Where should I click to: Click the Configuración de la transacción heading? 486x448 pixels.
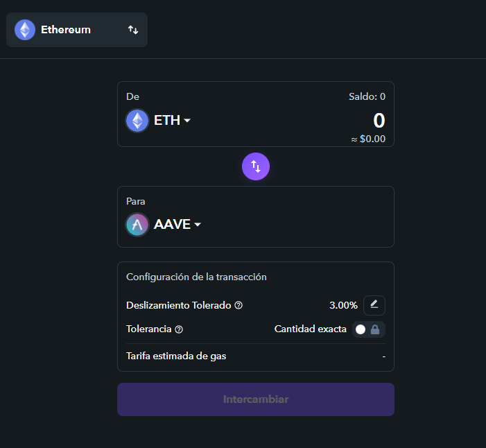point(196,277)
